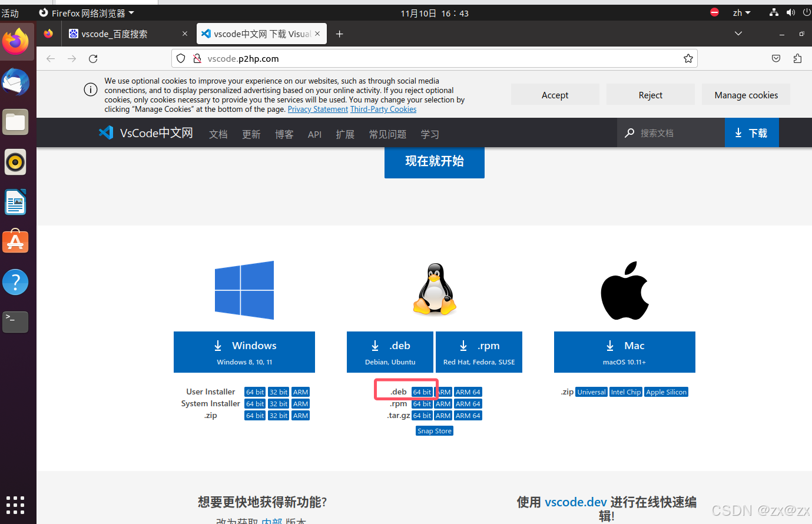
Task: Click the search magnifier icon
Action: point(629,133)
